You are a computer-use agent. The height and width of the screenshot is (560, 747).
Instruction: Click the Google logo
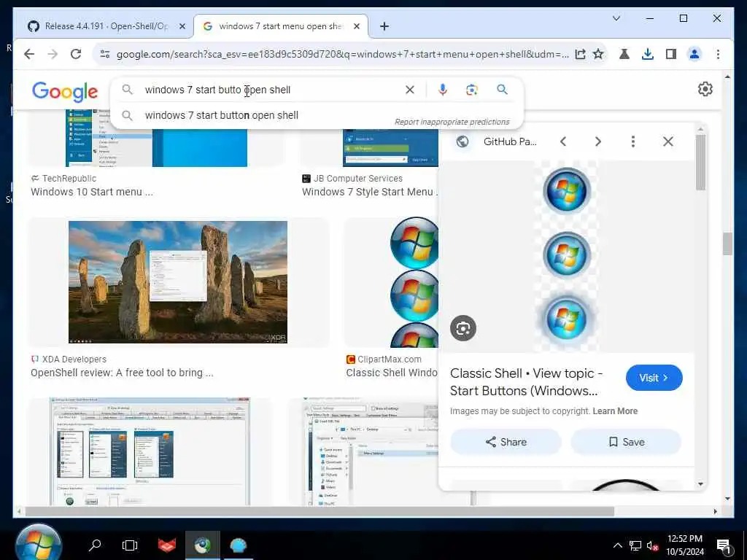(x=65, y=91)
